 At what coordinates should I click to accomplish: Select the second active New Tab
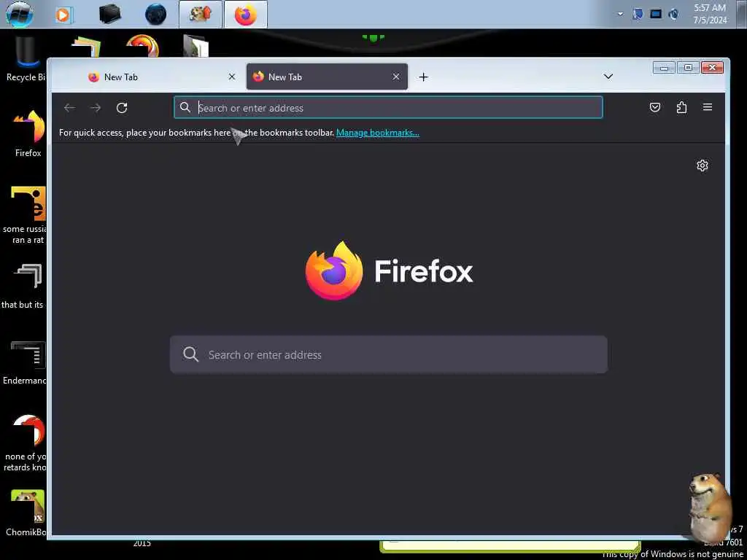(x=327, y=77)
